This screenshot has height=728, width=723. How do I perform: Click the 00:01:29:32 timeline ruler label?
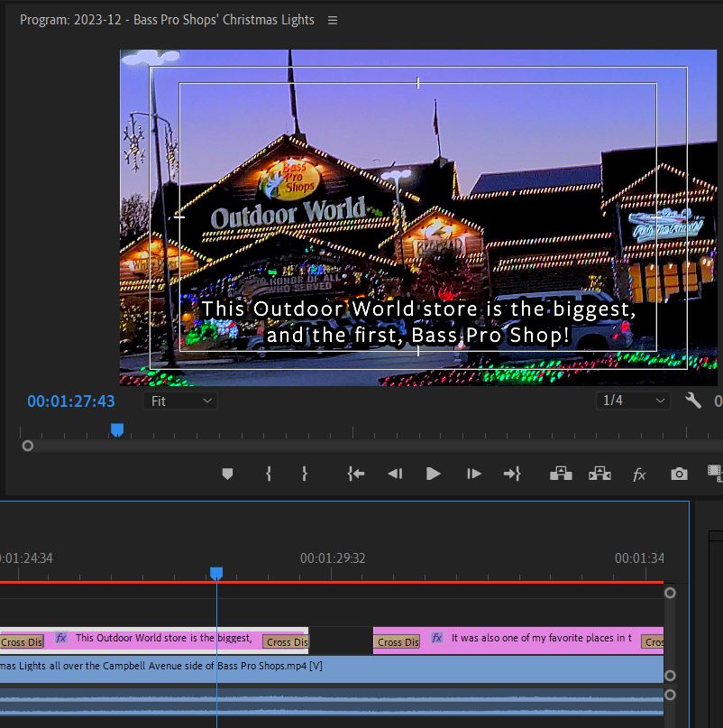click(333, 558)
